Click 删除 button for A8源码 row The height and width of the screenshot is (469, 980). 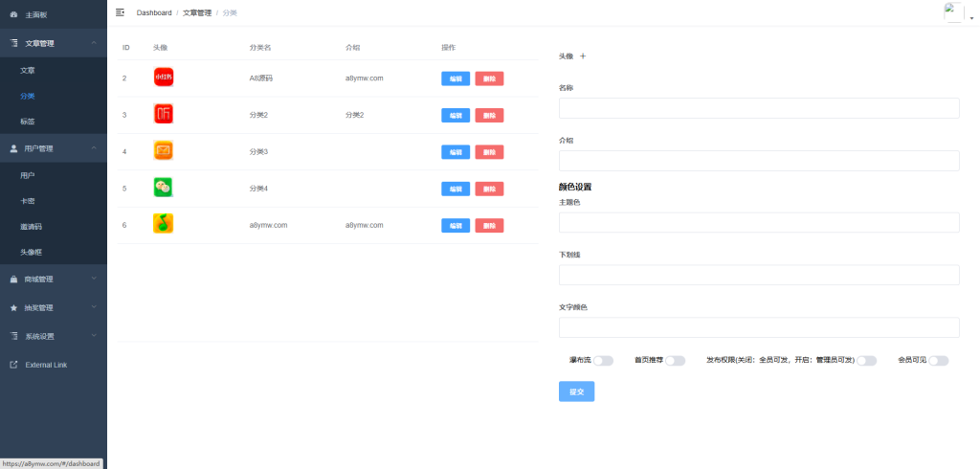coord(489,78)
